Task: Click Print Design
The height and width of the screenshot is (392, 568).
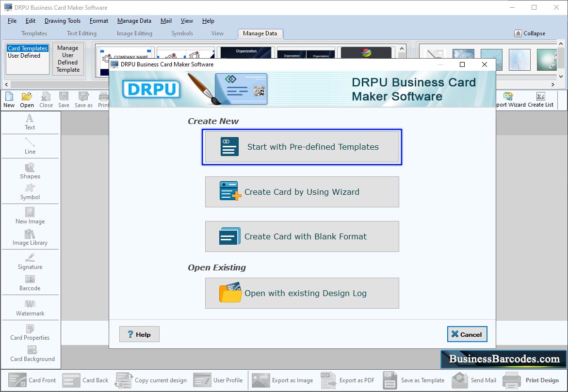Action: tap(531, 380)
